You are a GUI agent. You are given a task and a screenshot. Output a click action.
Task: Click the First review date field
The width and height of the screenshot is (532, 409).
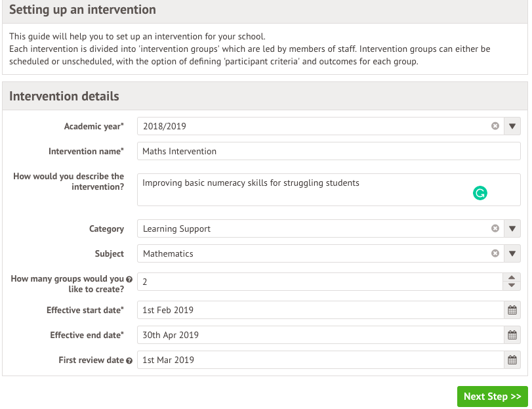tap(321, 360)
